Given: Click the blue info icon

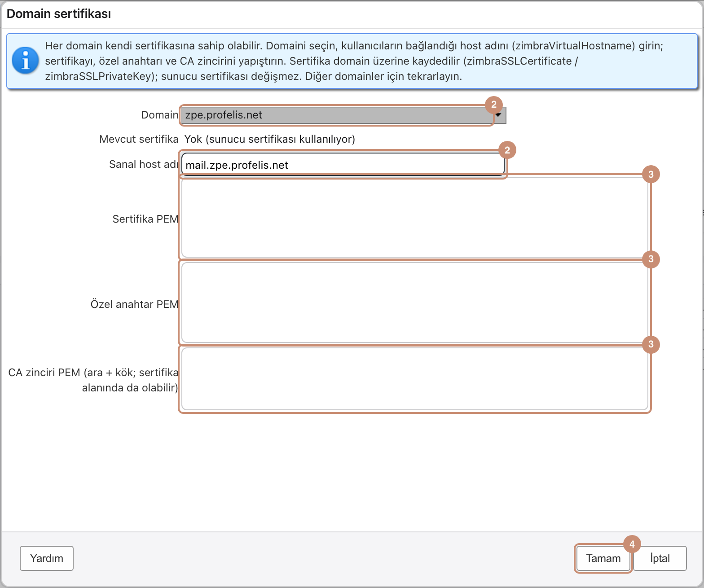Looking at the screenshot, I should [25, 60].
